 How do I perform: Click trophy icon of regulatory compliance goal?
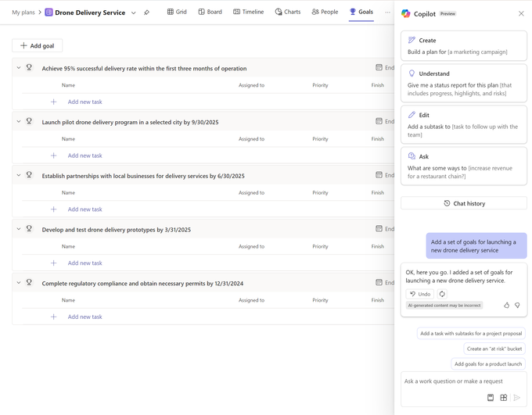tap(29, 282)
